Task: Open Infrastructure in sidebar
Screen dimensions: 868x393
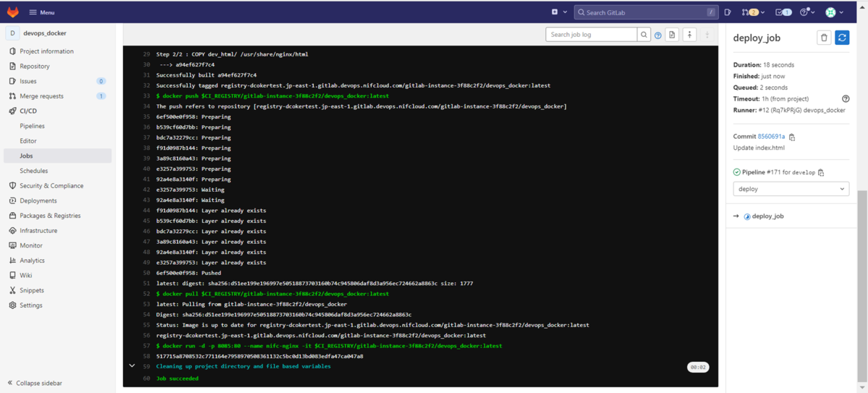Action: [x=57, y=231]
